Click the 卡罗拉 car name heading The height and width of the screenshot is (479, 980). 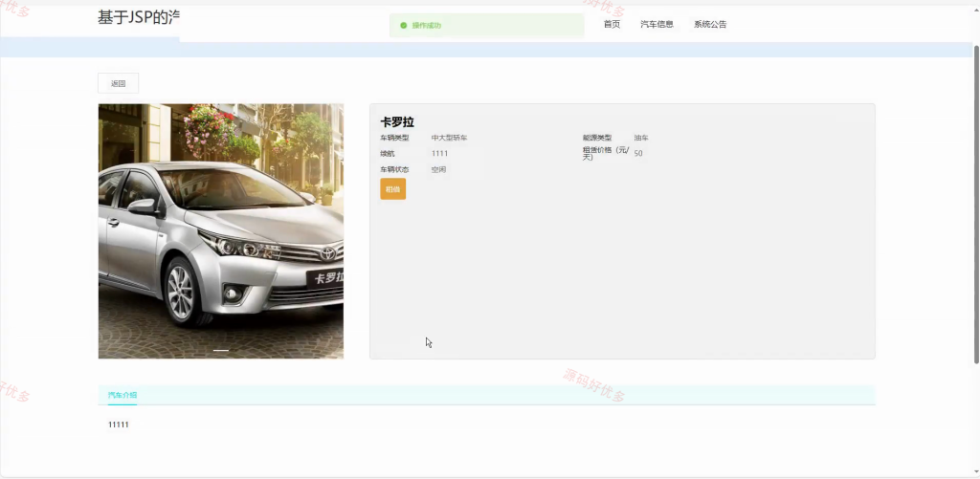tap(397, 122)
